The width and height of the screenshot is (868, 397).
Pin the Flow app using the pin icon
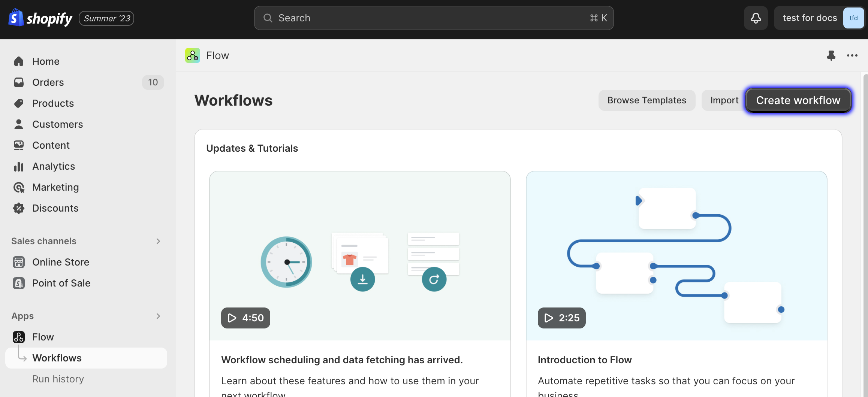tap(831, 55)
